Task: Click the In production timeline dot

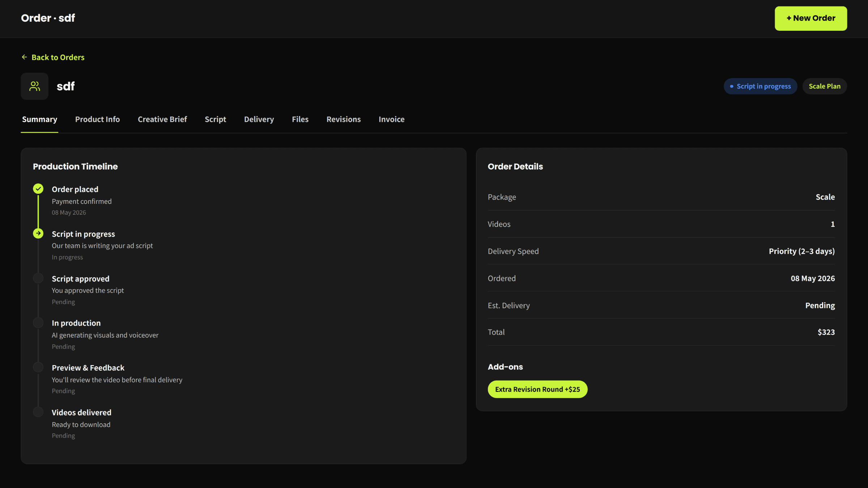Action: [x=38, y=322]
